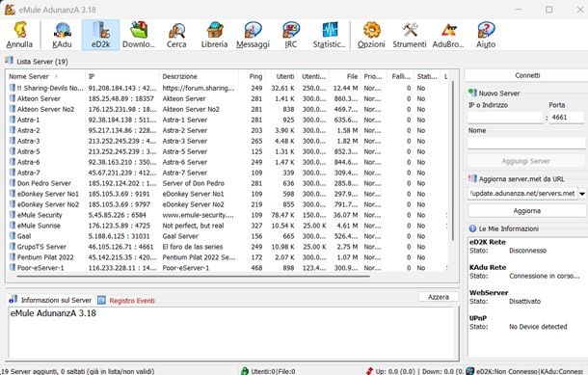Select the eMule Sunrise server row
The image size is (588, 375).
(227, 226)
